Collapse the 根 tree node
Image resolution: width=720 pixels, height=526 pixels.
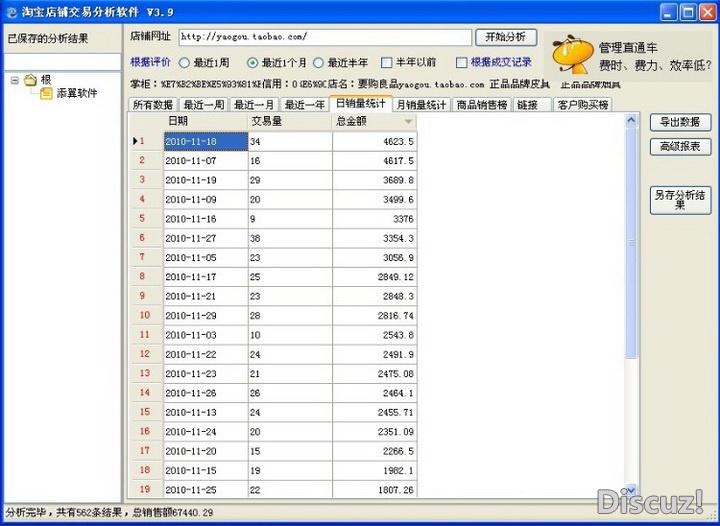(x=15, y=79)
